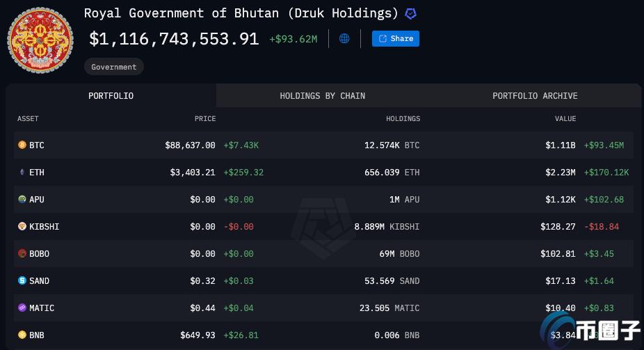Open the HOLDINGS BY CHAIN tab
The image size is (644, 350).
click(323, 96)
